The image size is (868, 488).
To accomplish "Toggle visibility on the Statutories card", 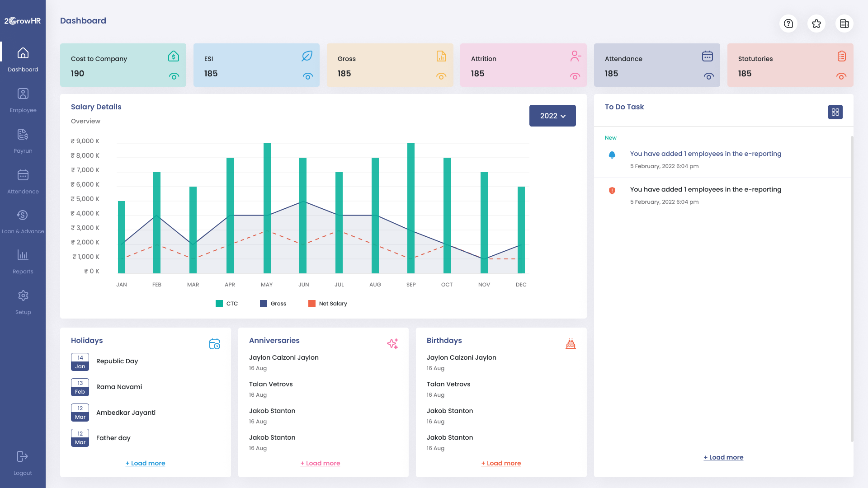I will click(x=841, y=76).
